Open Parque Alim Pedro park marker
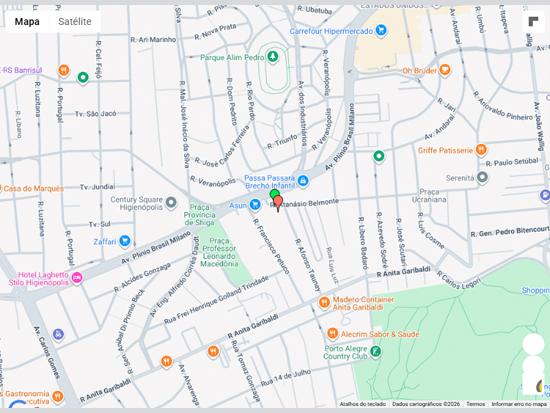 (273, 56)
